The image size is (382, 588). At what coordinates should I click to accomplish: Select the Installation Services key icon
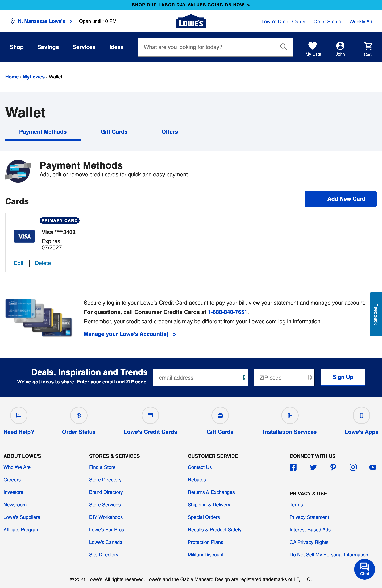290,415
